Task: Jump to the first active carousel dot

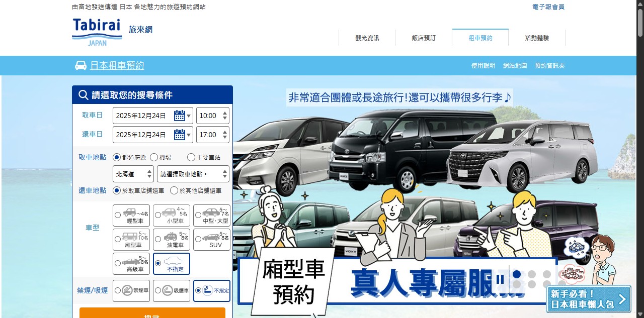Action: click(516, 274)
